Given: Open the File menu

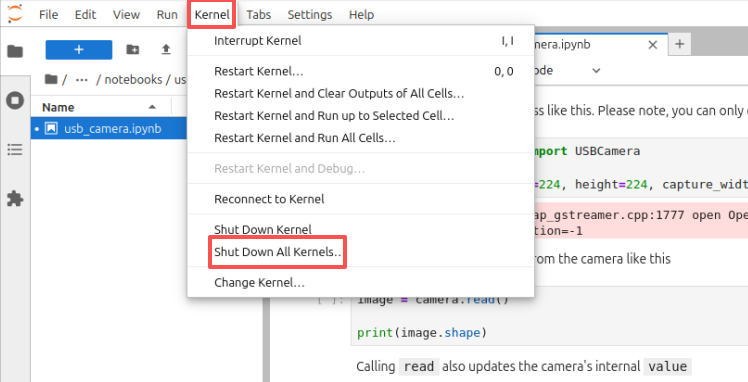Looking at the screenshot, I should (48, 14).
